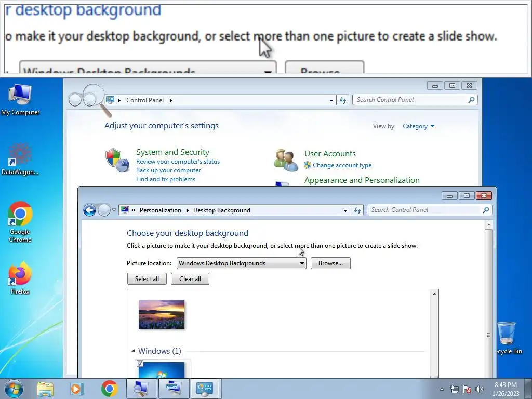Click Desktop Background breadcrumb
Viewport: 532px width, 399px height.
pos(221,210)
